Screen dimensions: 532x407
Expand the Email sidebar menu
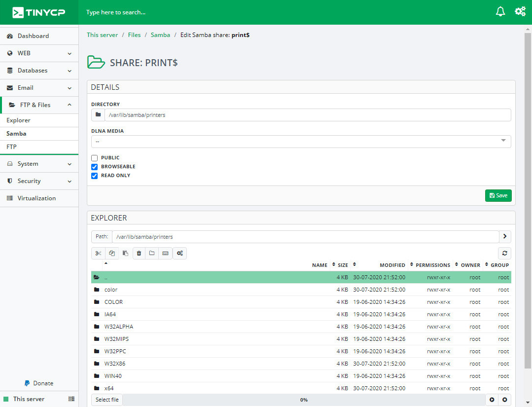39,88
